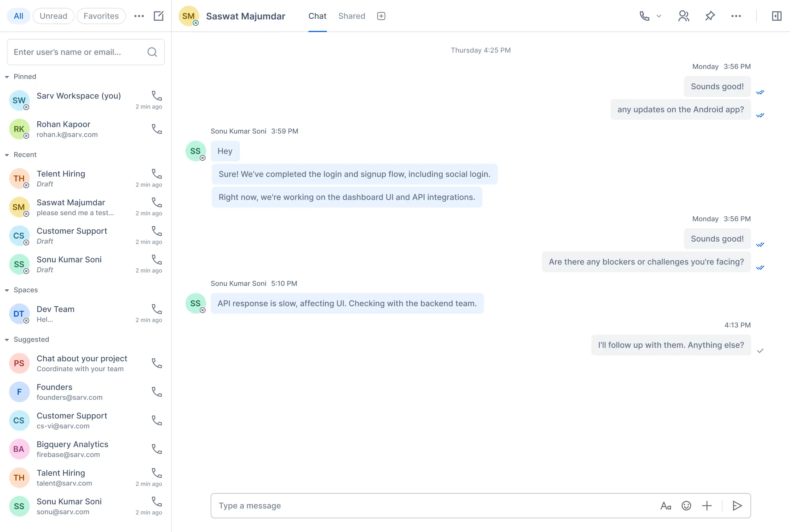This screenshot has width=790, height=532.
Task: Collapse the Suggested section
Action: [x=7, y=340]
